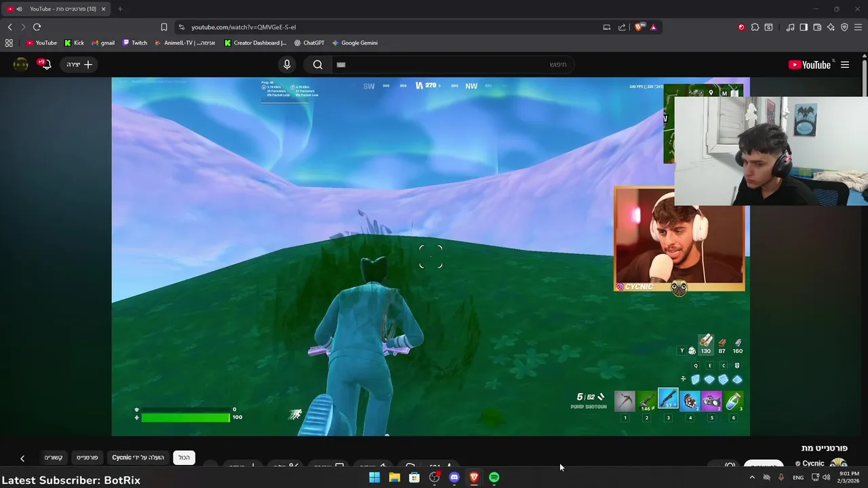The image size is (868, 488).
Task: Open the OBS Studio taskbar icon
Action: pyautogui.click(x=435, y=477)
